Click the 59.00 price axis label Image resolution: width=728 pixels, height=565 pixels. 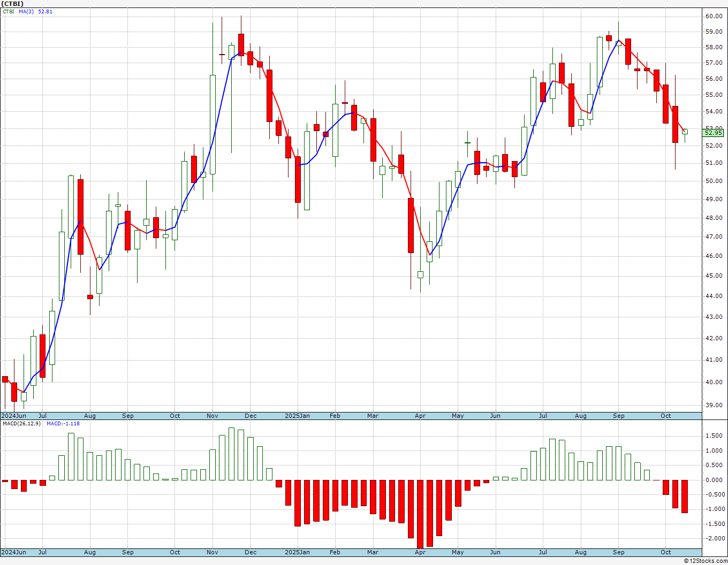tap(714, 32)
